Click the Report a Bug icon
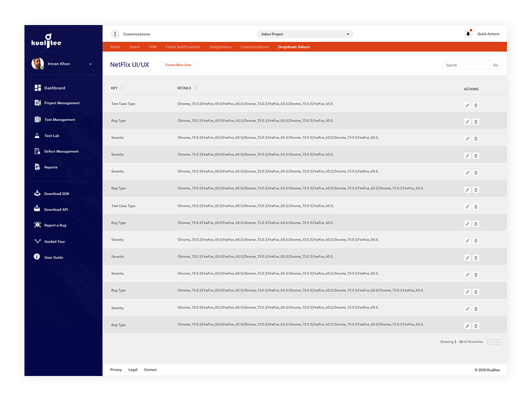The image size is (532, 401). tap(37, 225)
